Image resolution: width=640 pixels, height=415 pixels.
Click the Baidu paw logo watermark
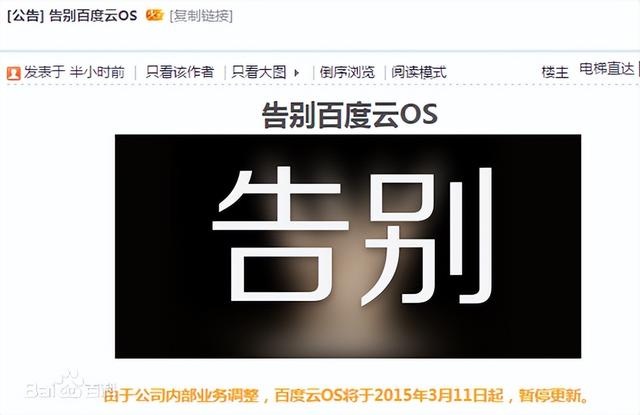pyautogui.click(x=70, y=385)
